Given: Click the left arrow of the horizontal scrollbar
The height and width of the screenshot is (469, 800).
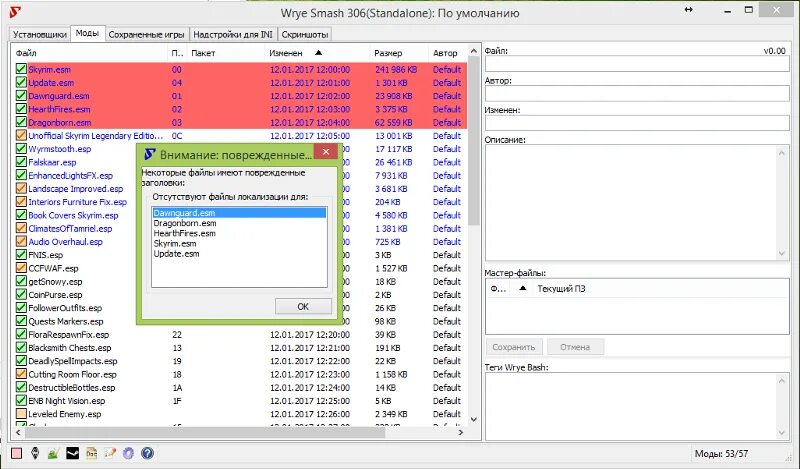Looking at the screenshot, I should (18, 432).
